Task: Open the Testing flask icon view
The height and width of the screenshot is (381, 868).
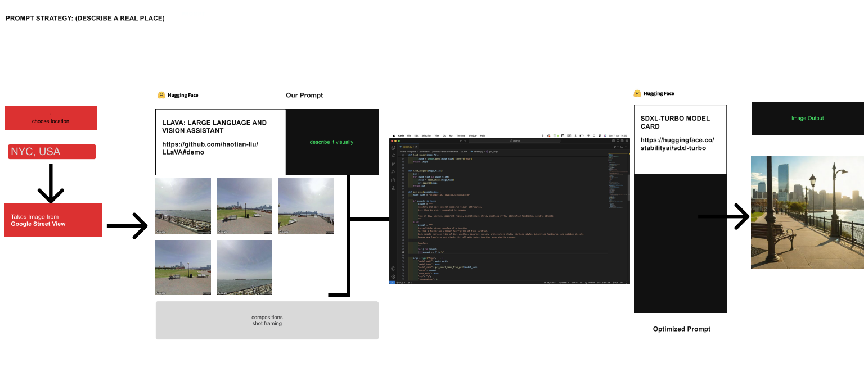Action: coord(394,186)
